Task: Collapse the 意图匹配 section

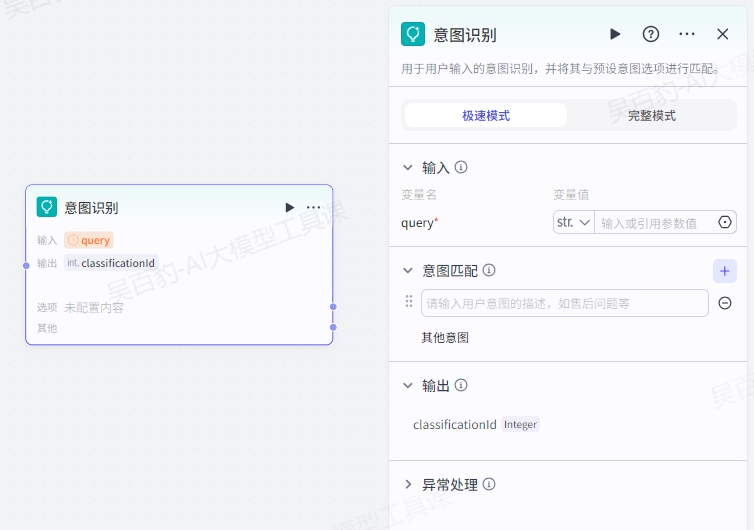Action: click(408, 270)
